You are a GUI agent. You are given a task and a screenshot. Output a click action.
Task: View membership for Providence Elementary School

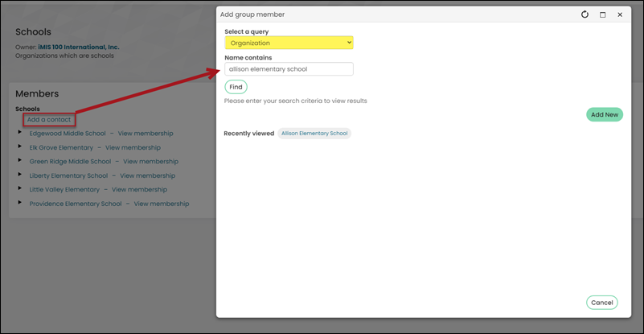click(x=162, y=204)
